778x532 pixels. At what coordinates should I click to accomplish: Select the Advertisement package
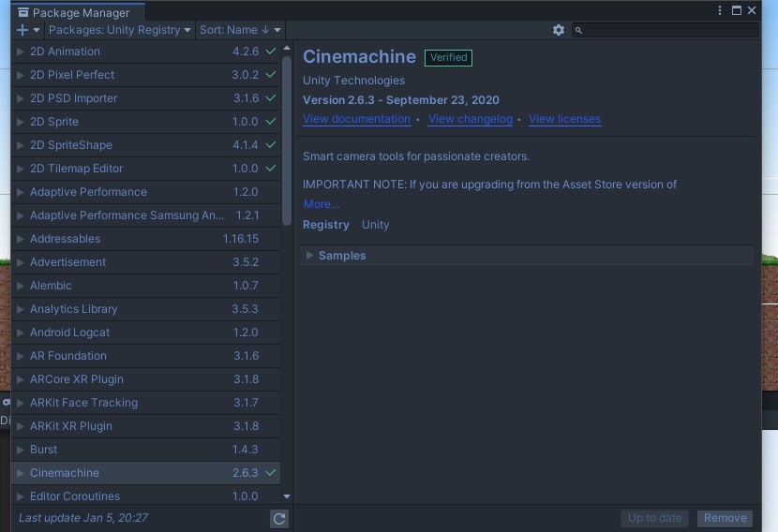(146, 262)
